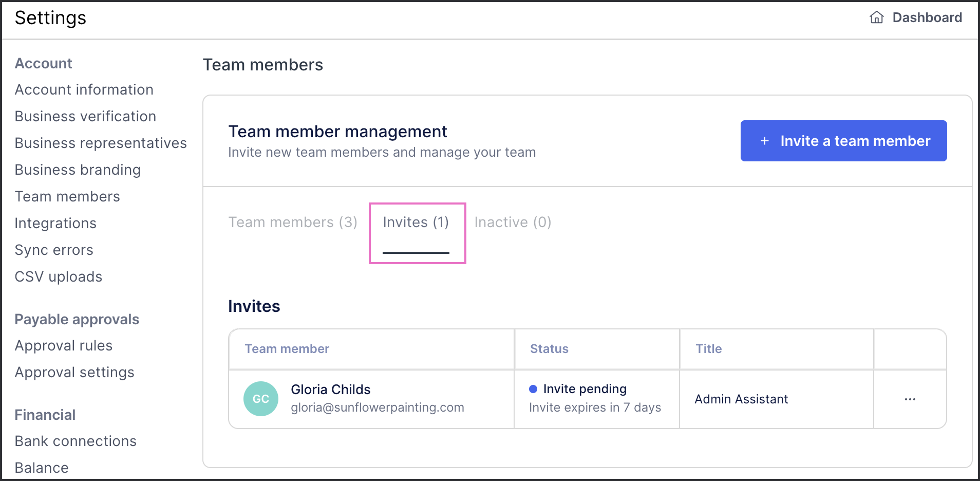Click the GC avatar circle
980x481 pixels.
pyautogui.click(x=261, y=399)
